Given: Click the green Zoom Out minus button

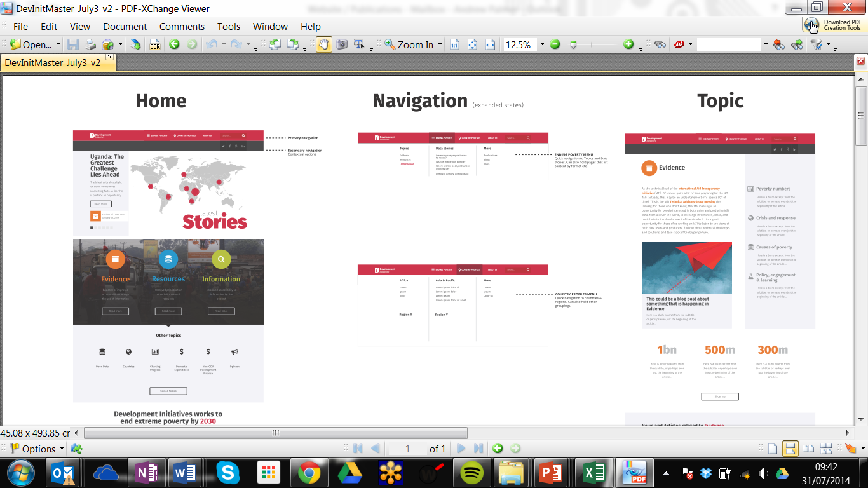Looking at the screenshot, I should (x=555, y=44).
